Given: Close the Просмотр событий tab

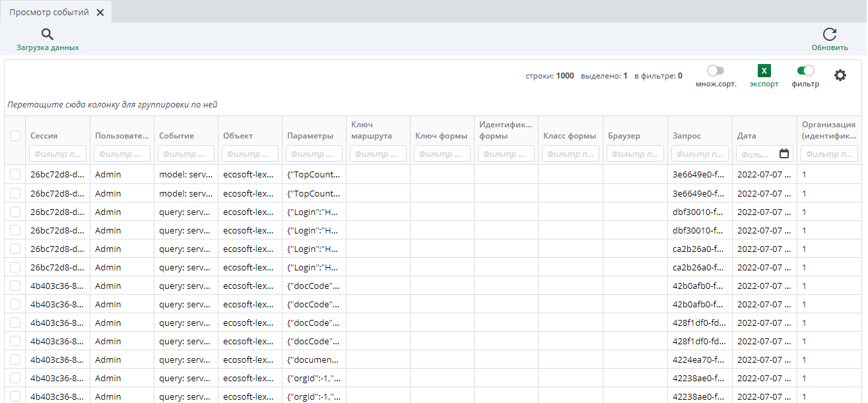Looking at the screenshot, I should (100, 13).
